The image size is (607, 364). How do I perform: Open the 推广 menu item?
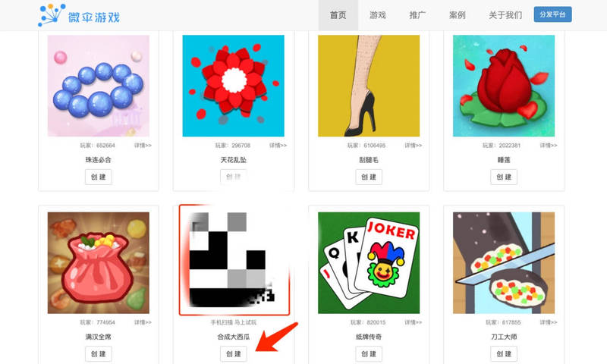click(x=417, y=15)
